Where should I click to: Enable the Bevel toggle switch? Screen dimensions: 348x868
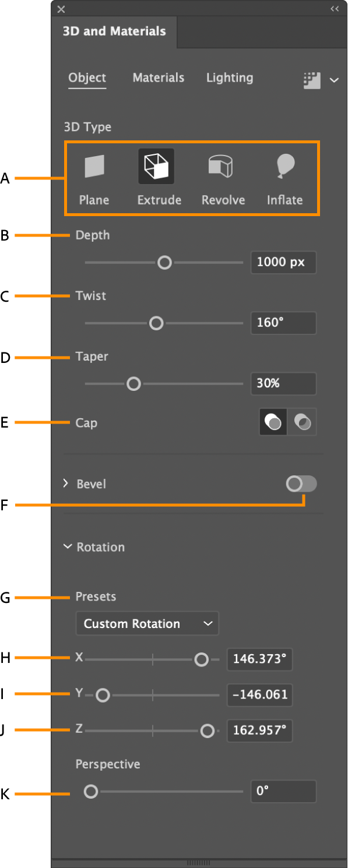click(x=301, y=484)
